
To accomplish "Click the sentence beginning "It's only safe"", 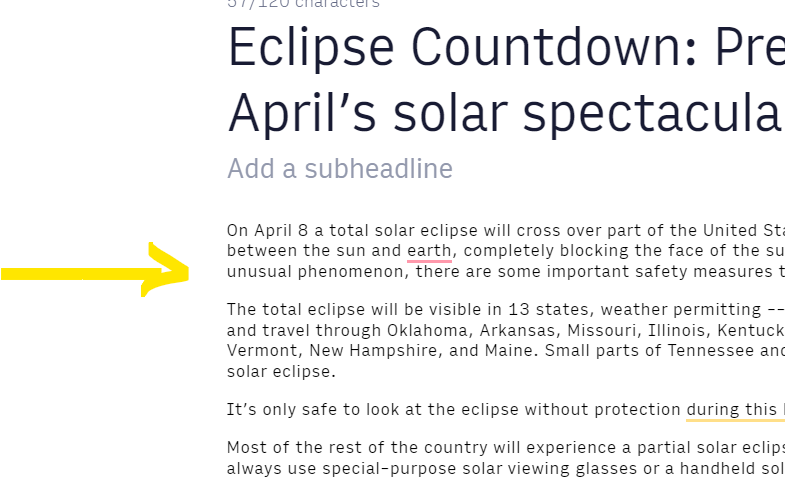I will click(x=506, y=409).
